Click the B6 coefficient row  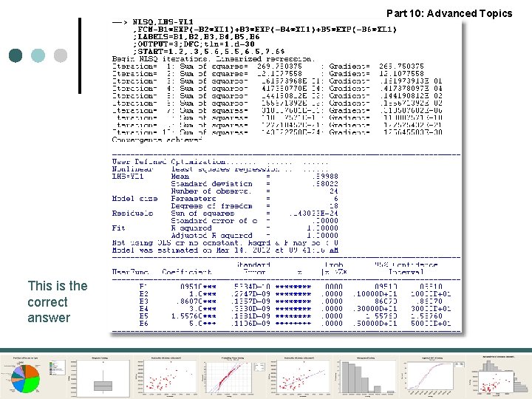click(x=295, y=324)
